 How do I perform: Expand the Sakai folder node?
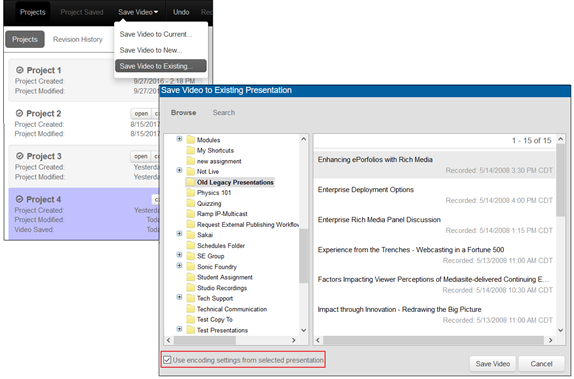pyautogui.click(x=179, y=234)
